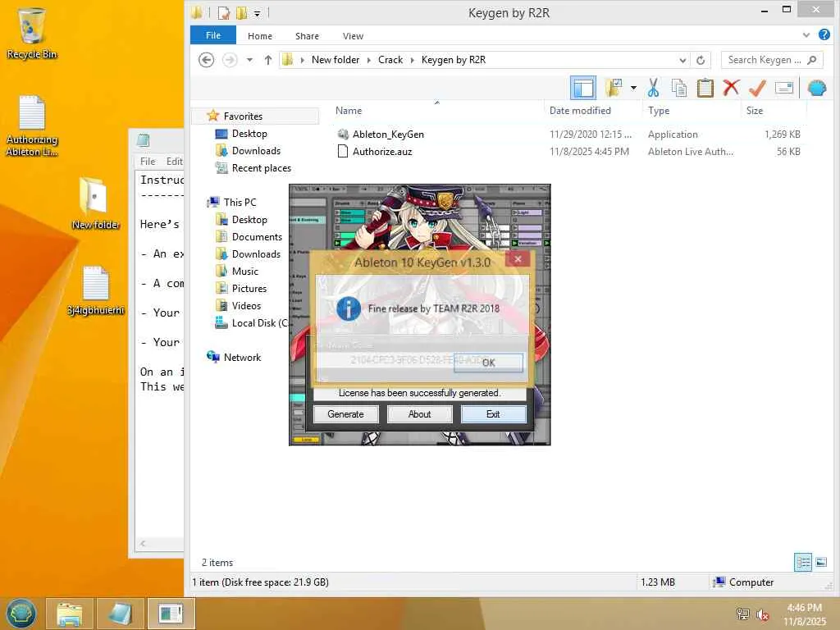The image size is (840, 630).
Task: Click the Notepad horizontal scrollbar left arrow
Action: coord(143,544)
